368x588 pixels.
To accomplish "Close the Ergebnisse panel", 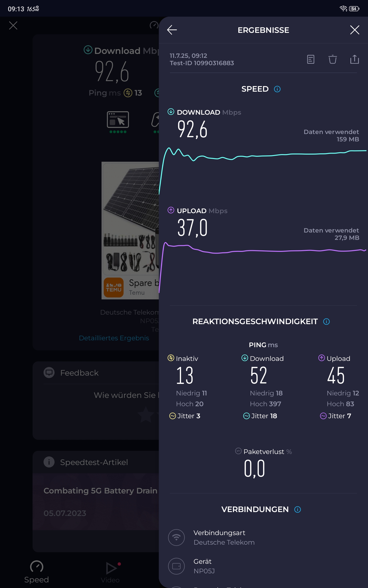I will (x=355, y=30).
